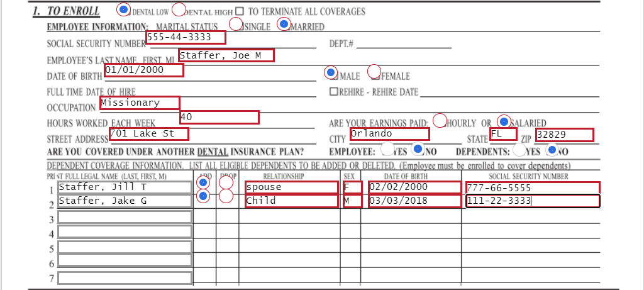Click the employee Social Security Number field
The height and width of the screenshot is (290, 644).
pyautogui.click(x=186, y=38)
